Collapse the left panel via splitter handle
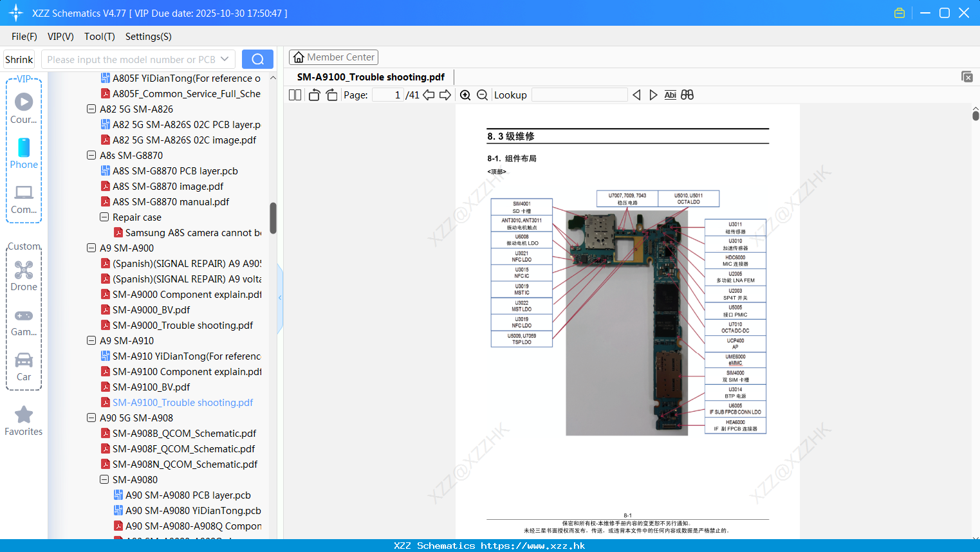Screen dimensions: 980x552 [280, 298]
